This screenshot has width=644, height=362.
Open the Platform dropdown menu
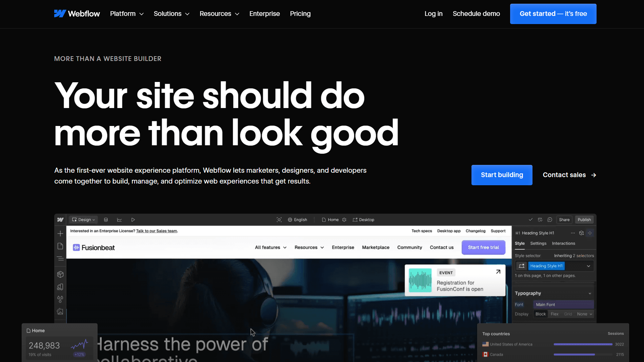pyautogui.click(x=127, y=14)
